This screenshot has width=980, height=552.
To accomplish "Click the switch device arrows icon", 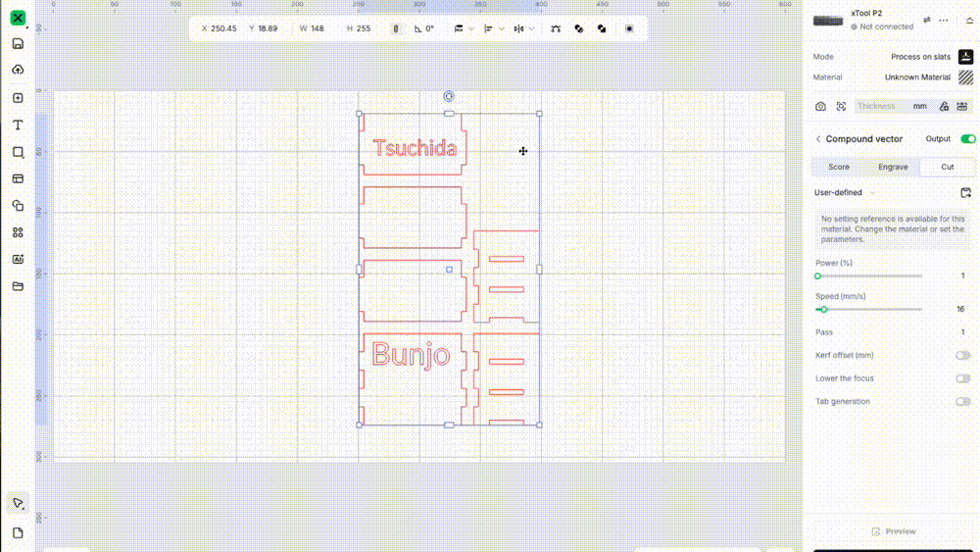I will (x=926, y=20).
